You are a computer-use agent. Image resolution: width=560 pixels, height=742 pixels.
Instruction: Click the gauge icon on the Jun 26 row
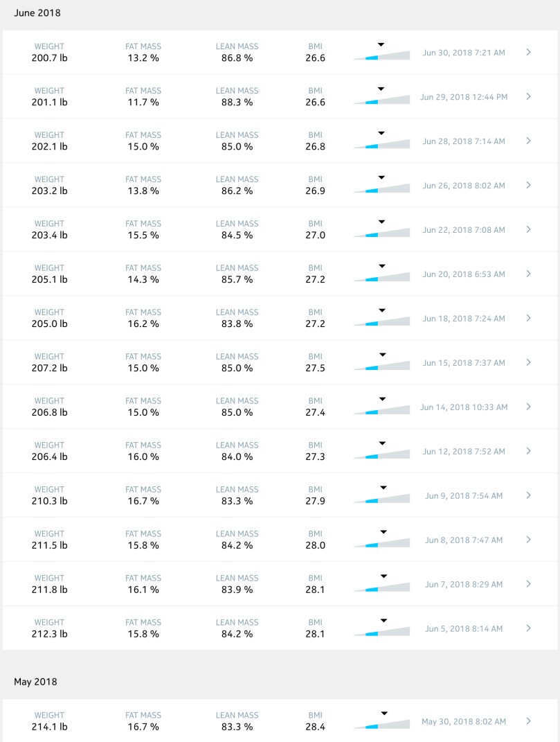click(381, 186)
